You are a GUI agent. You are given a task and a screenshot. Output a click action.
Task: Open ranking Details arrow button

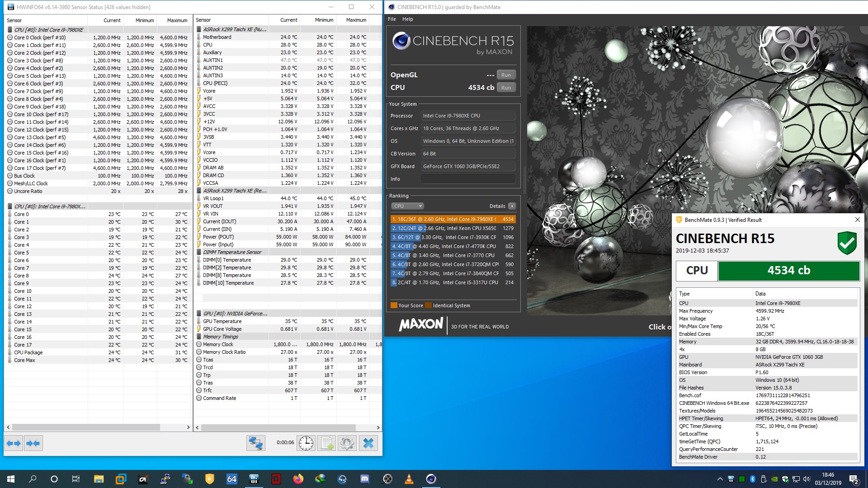coord(512,206)
